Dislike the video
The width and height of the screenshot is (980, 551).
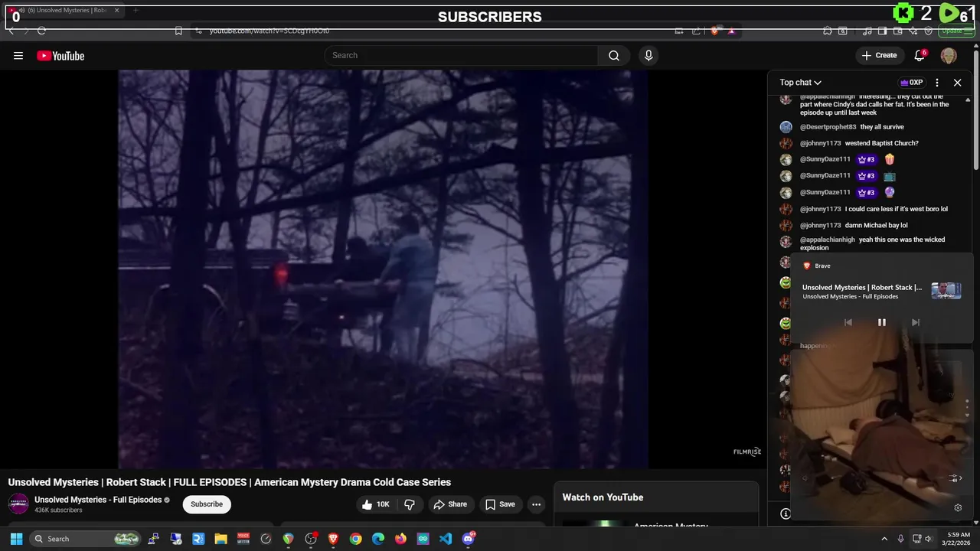[x=410, y=504]
